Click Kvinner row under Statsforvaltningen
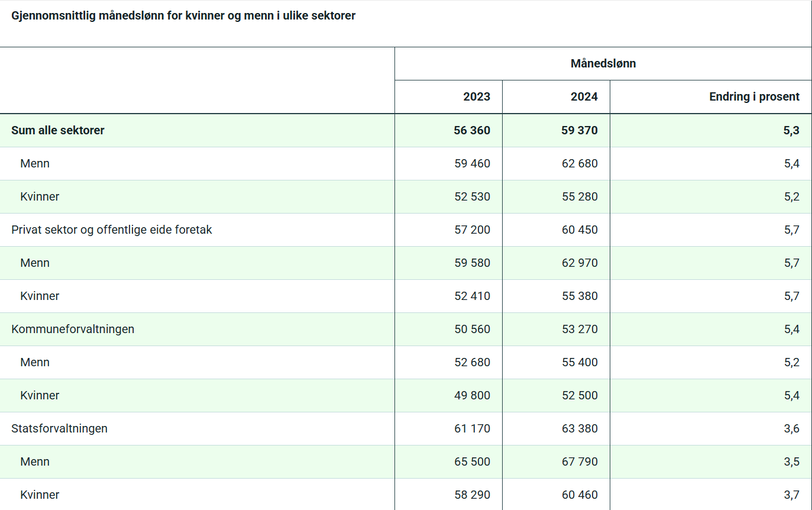The image size is (812, 510). (x=40, y=495)
